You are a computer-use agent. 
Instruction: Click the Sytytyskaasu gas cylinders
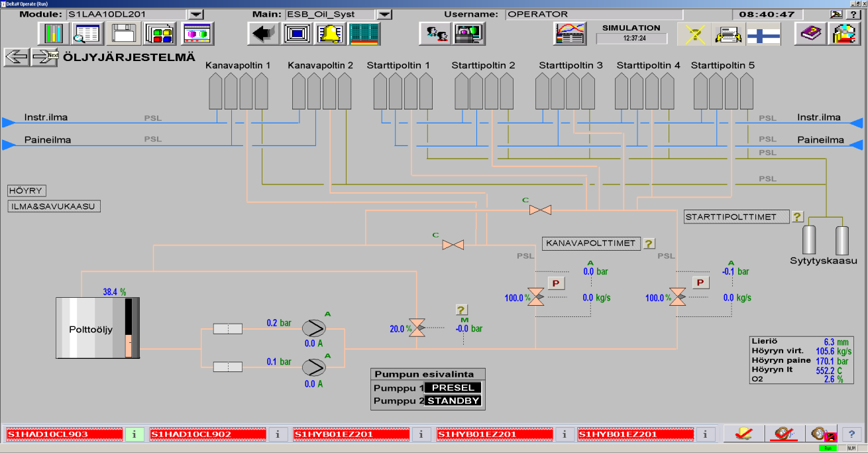pos(825,240)
